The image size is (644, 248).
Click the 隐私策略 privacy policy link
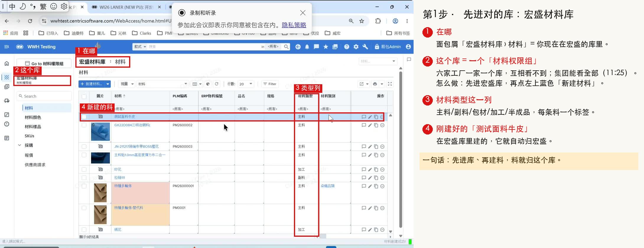pyautogui.click(x=294, y=25)
